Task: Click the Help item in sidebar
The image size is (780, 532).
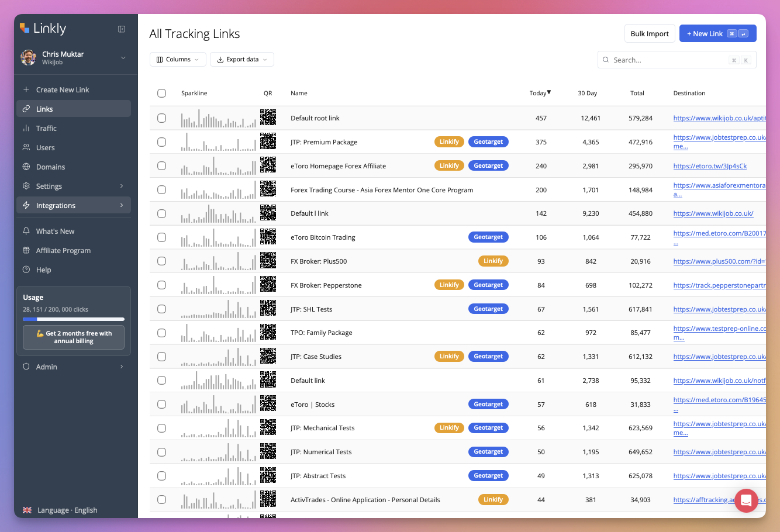Action: [x=74, y=270]
